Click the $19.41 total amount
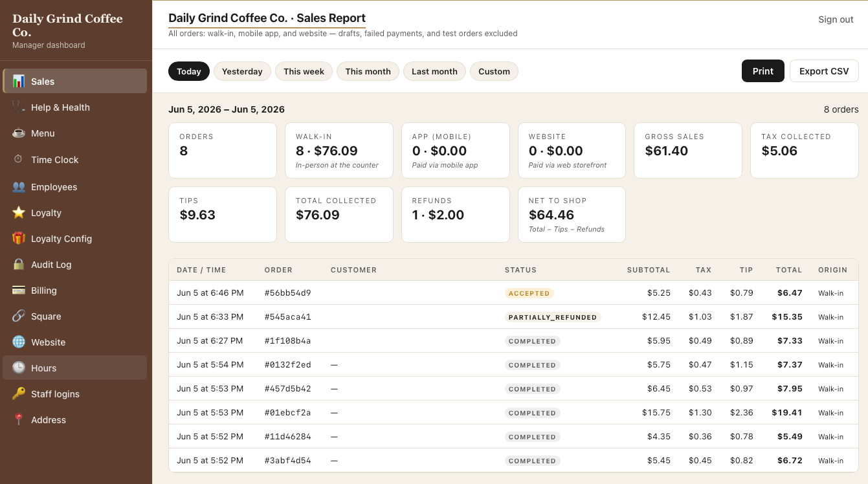Image resolution: width=868 pixels, height=484 pixels. (x=787, y=413)
